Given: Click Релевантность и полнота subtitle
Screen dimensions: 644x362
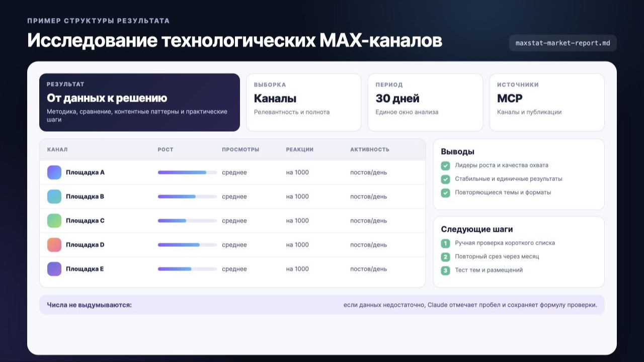Looking at the screenshot, I should tap(292, 112).
